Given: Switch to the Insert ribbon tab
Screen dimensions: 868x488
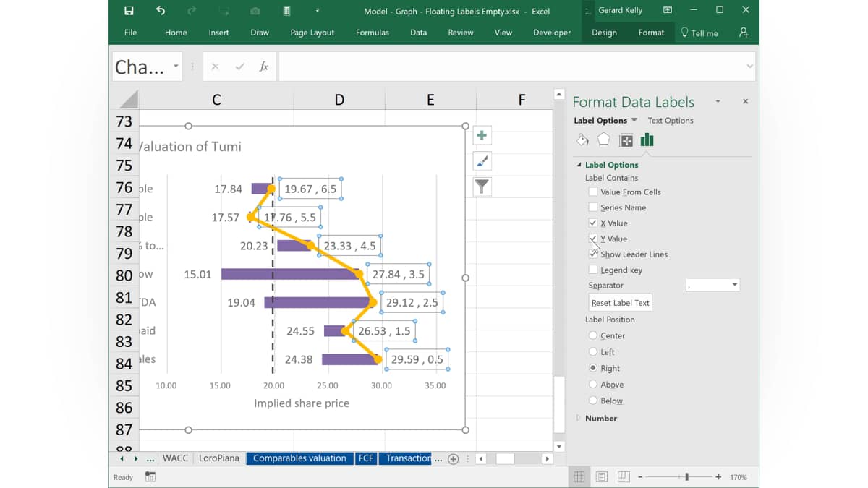Looking at the screenshot, I should point(218,33).
